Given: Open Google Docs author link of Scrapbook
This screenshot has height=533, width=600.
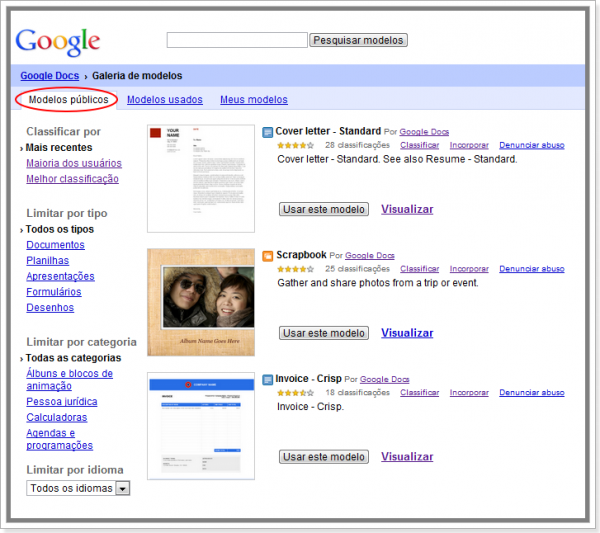Looking at the screenshot, I should coord(370,256).
